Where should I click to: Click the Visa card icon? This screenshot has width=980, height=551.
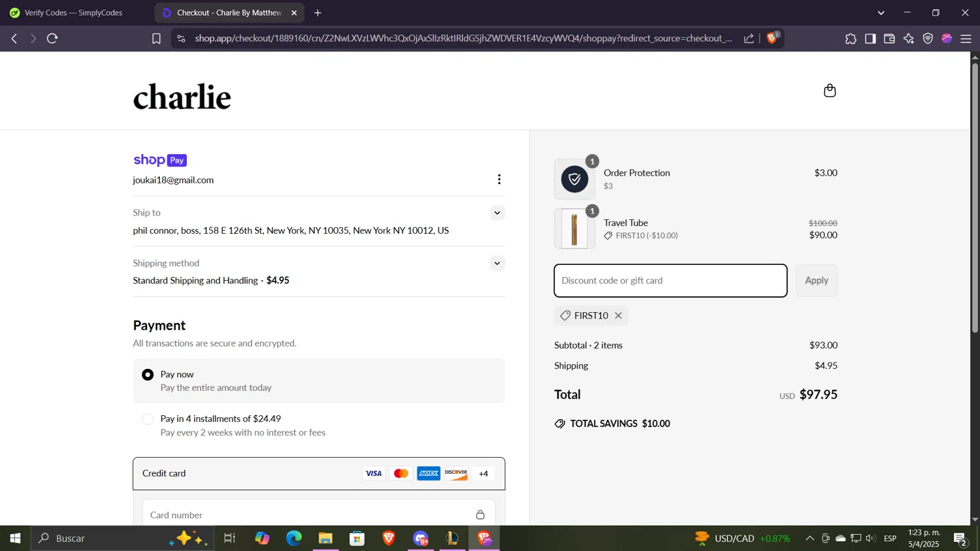pyautogui.click(x=374, y=473)
